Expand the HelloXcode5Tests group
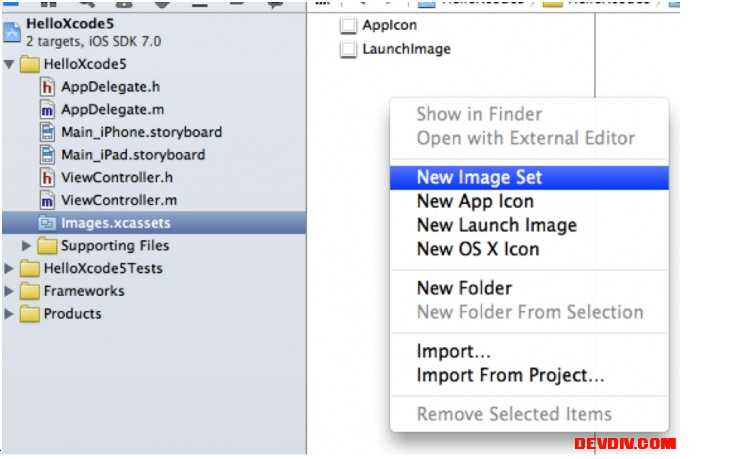Viewport: 735px width, 459px height. coord(9,269)
